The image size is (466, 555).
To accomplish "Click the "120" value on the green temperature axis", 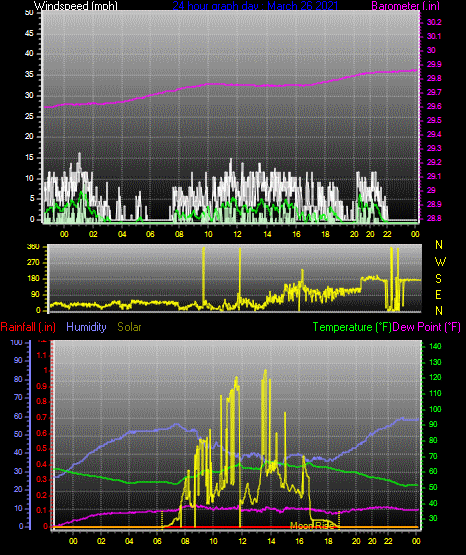I will coord(435,377).
